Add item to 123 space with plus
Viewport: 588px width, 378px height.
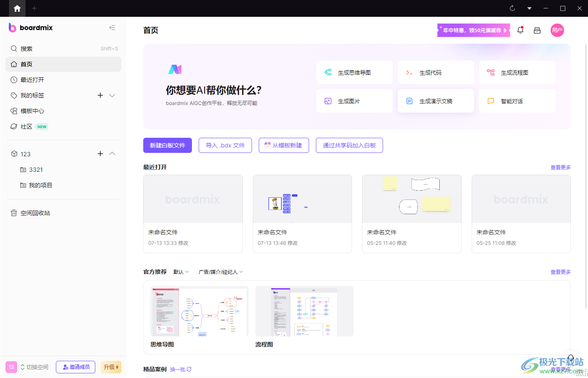click(x=100, y=154)
